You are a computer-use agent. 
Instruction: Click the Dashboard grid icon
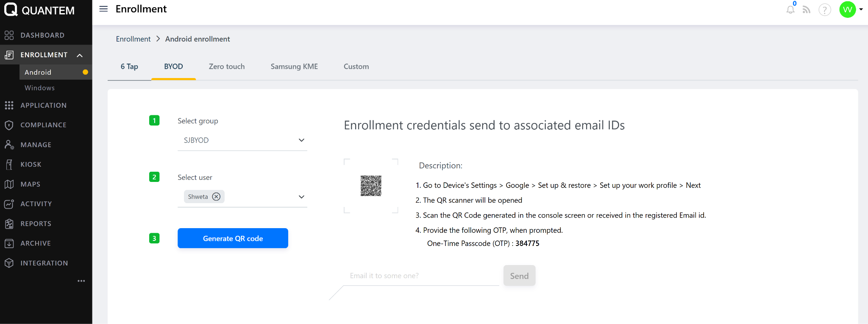click(9, 35)
